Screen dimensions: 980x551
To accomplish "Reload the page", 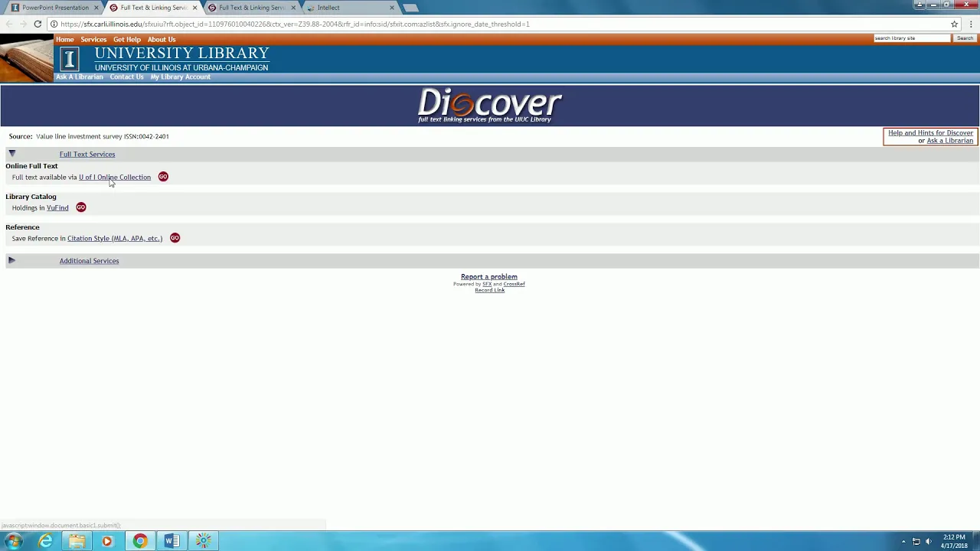I will tap(38, 24).
